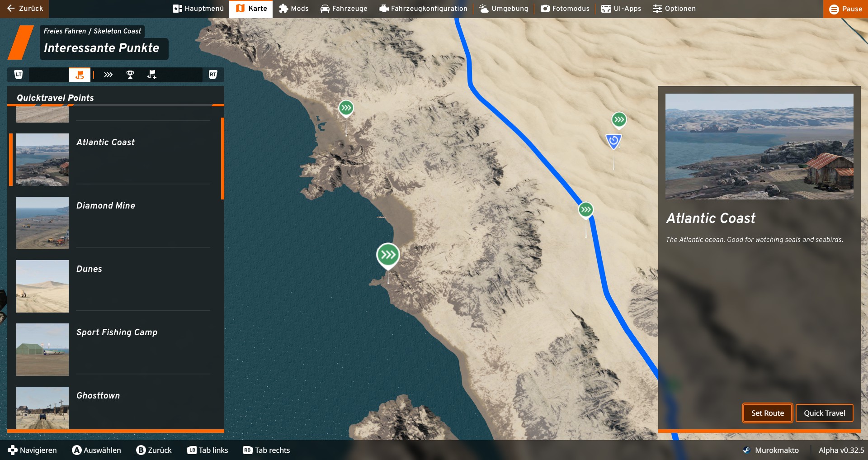Click the blue shield marker on map

613,141
